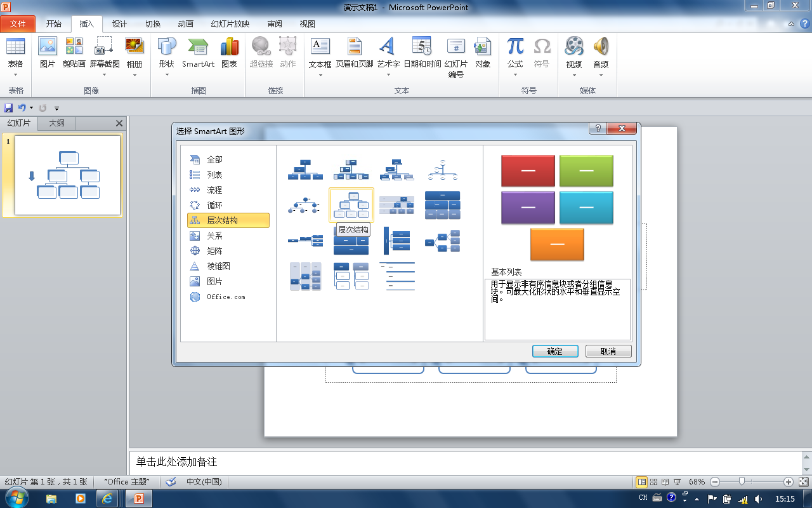The width and height of the screenshot is (812, 508).
Task: Click the SmartArt button in the ribbon
Action: click(x=198, y=53)
